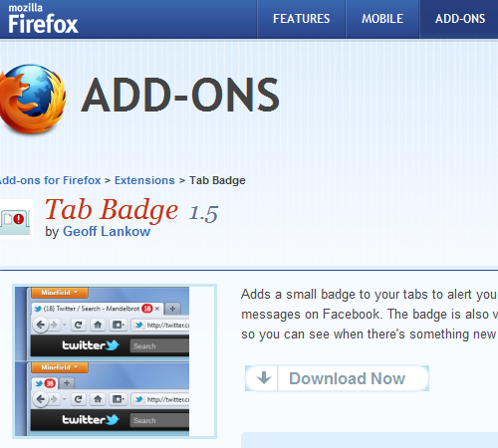Open author Geoff Lankow's profile link
Screen dimensions: 498x448
(107, 231)
